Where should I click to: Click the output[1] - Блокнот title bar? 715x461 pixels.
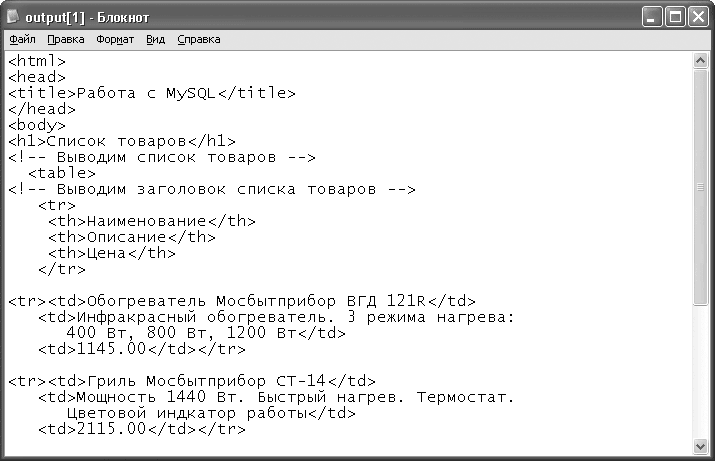pos(319,17)
